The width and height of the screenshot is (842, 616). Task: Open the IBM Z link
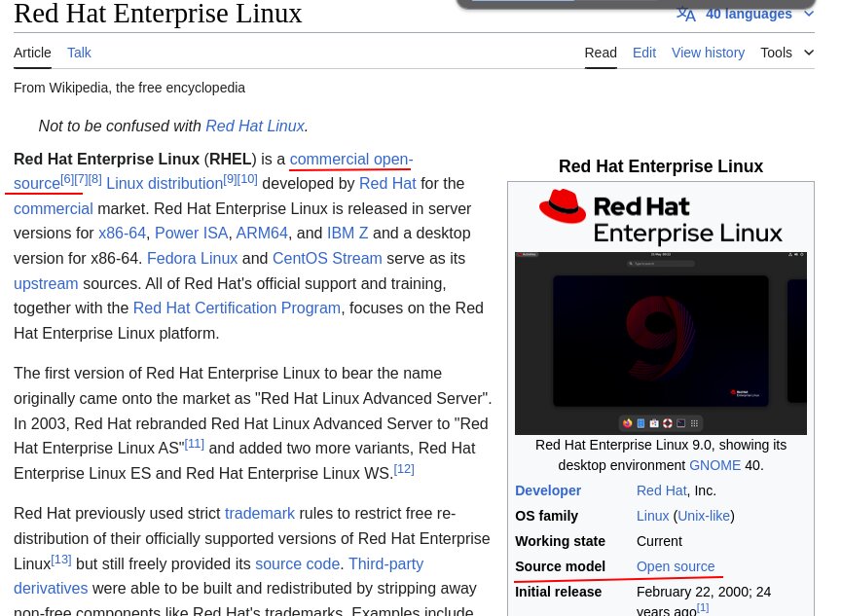click(x=348, y=234)
